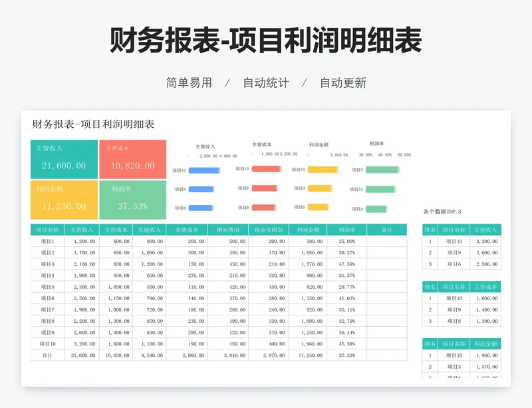The height and width of the screenshot is (408, 532).
Task: Select 排名 header in 主营收入 top-3 table
Action: tap(430, 230)
